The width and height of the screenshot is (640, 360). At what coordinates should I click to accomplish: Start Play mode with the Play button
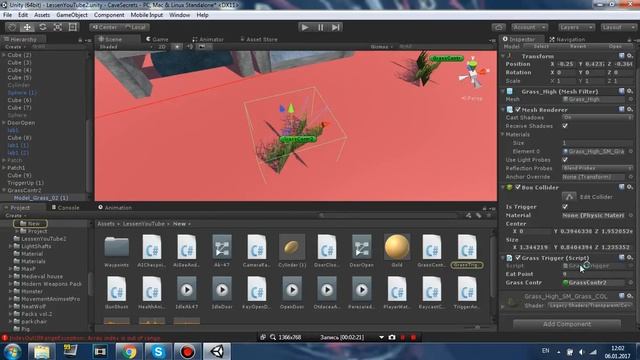tap(305, 27)
